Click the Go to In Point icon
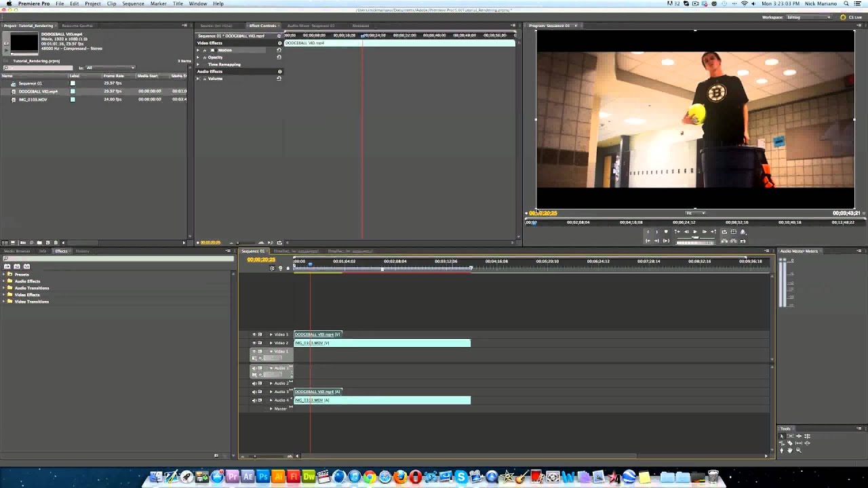868x488 pixels. (648, 241)
